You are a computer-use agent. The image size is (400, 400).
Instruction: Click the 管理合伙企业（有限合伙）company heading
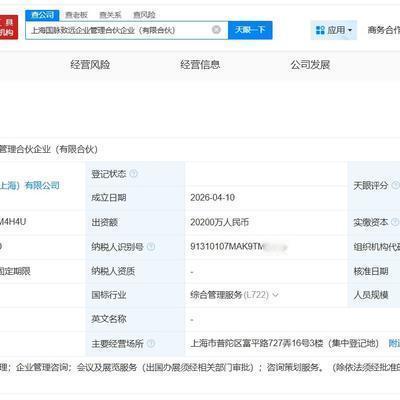point(49,149)
